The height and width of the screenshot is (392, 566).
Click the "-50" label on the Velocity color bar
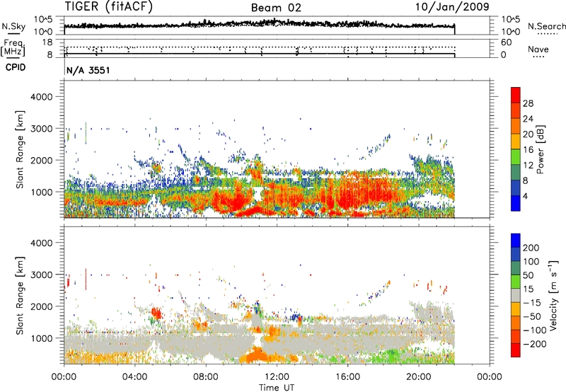[532, 317]
